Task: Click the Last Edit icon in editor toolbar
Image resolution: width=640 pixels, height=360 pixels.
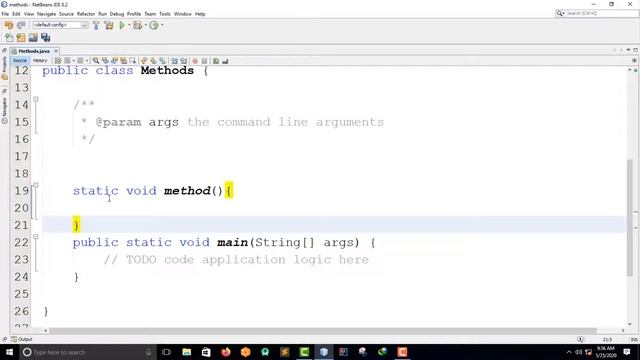Action: click(58, 61)
